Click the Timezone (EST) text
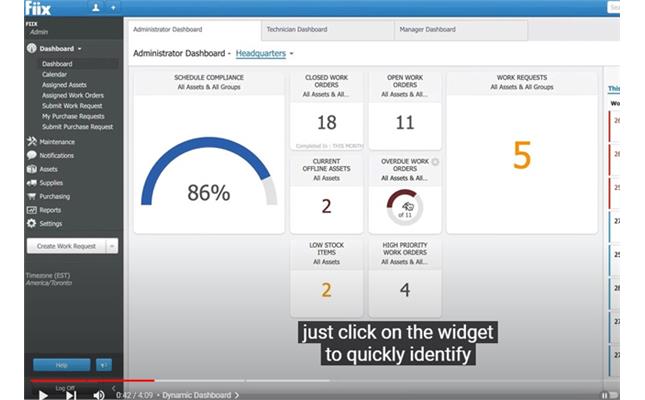The height and width of the screenshot is (400, 645). click(48, 275)
